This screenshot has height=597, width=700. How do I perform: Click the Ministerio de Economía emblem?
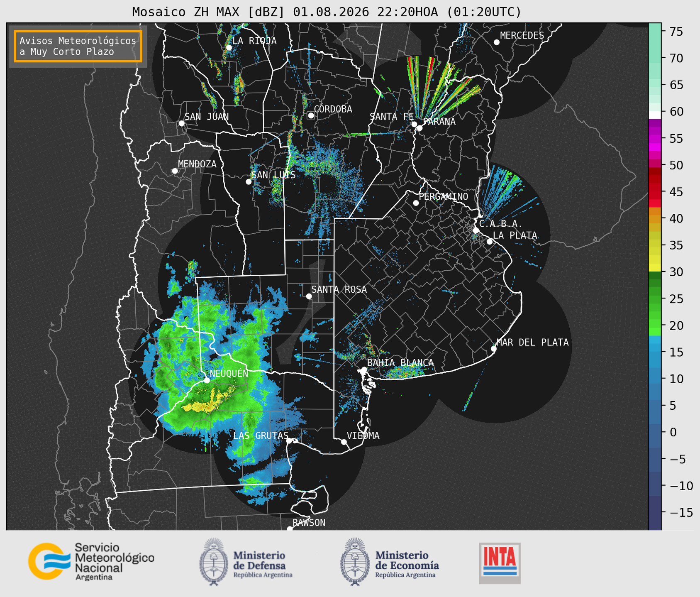coord(355,562)
